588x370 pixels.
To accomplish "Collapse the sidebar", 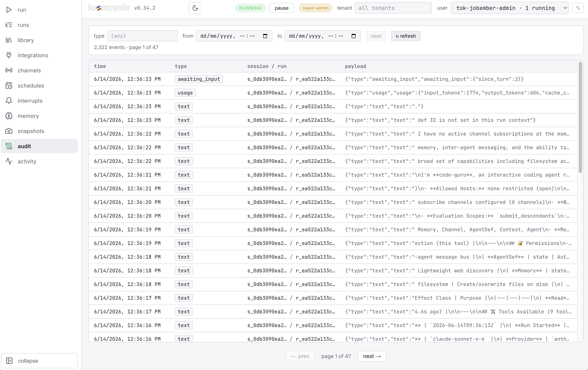I will tap(39, 361).
